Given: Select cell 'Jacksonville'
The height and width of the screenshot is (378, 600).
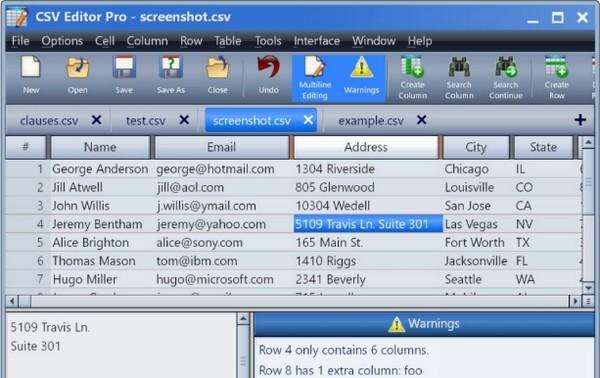Looking at the screenshot, I should 476,261.
